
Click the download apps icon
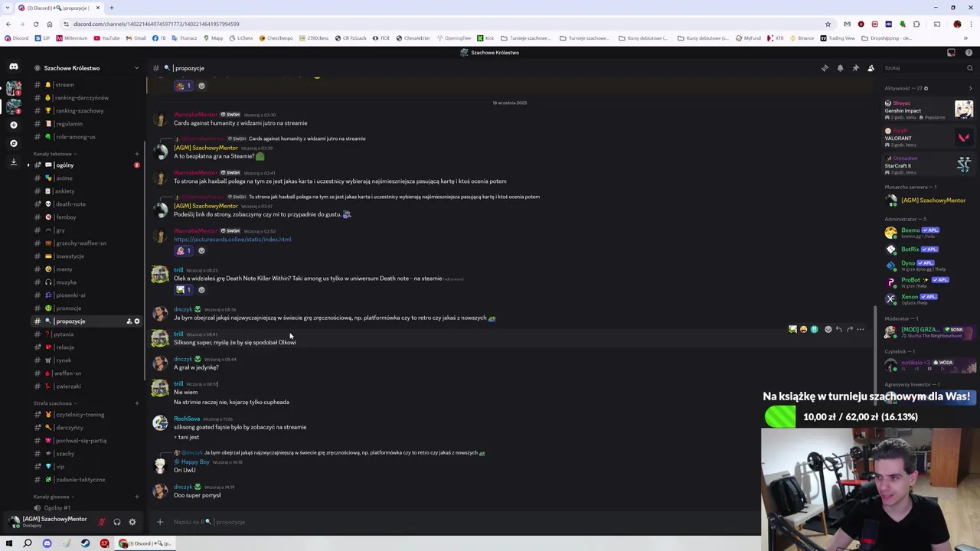point(13,161)
